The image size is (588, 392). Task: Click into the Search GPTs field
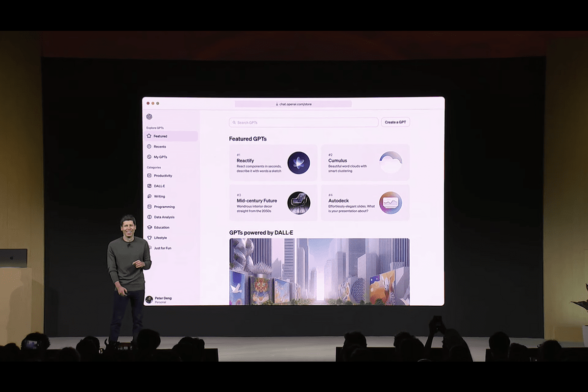[304, 122]
